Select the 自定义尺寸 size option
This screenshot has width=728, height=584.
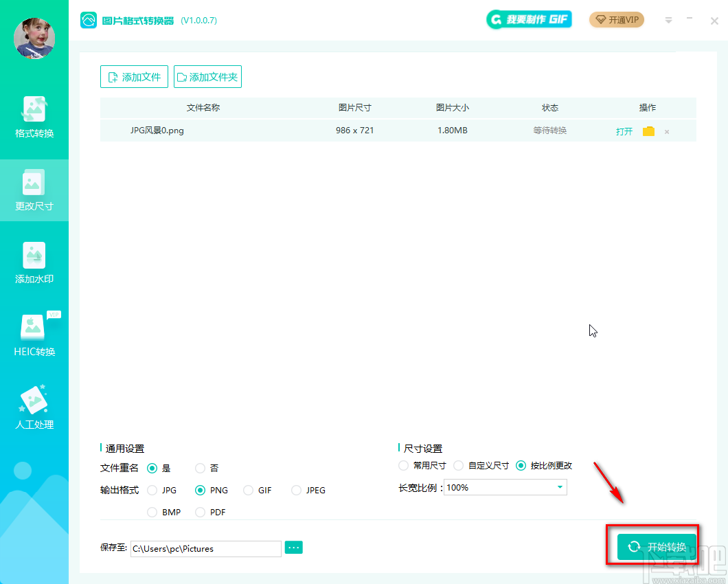(x=458, y=466)
